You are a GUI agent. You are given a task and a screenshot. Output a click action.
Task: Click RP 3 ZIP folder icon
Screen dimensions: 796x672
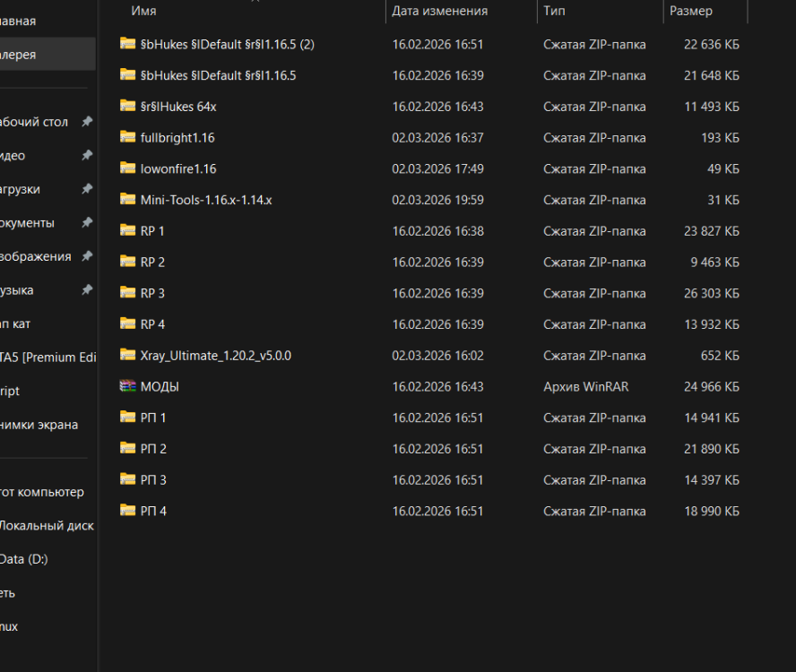(x=127, y=292)
